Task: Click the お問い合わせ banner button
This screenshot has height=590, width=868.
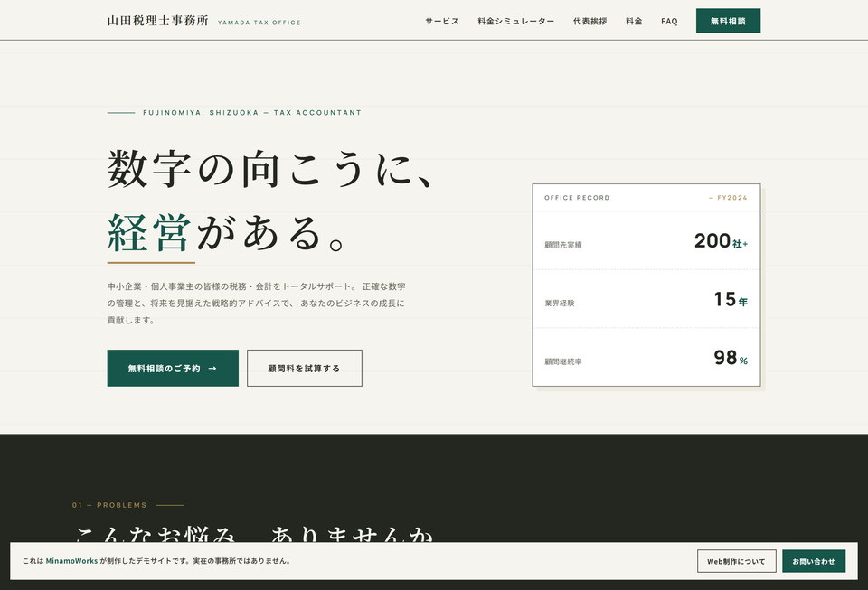Action: (x=813, y=561)
